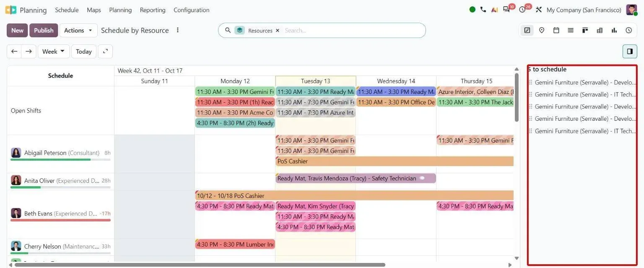Switch to Activity view
This screenshot has width=644, height=268.
(x=629, y=30)
